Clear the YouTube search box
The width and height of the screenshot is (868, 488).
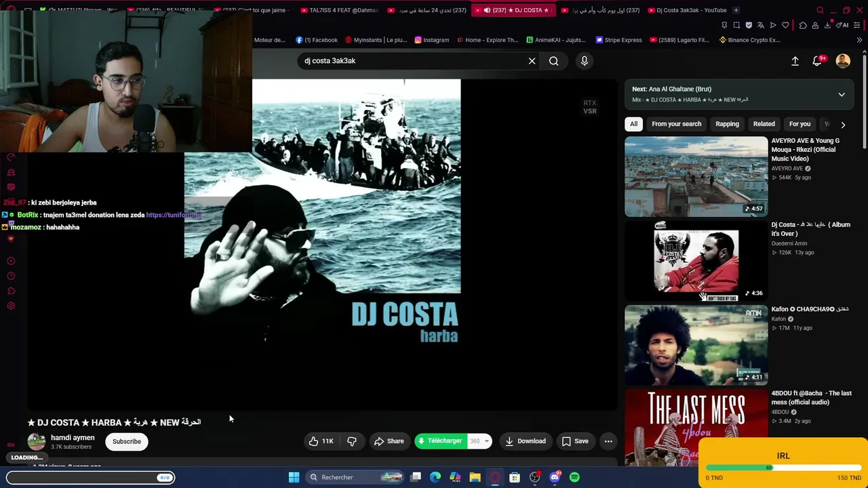click(x=532, y=61)
